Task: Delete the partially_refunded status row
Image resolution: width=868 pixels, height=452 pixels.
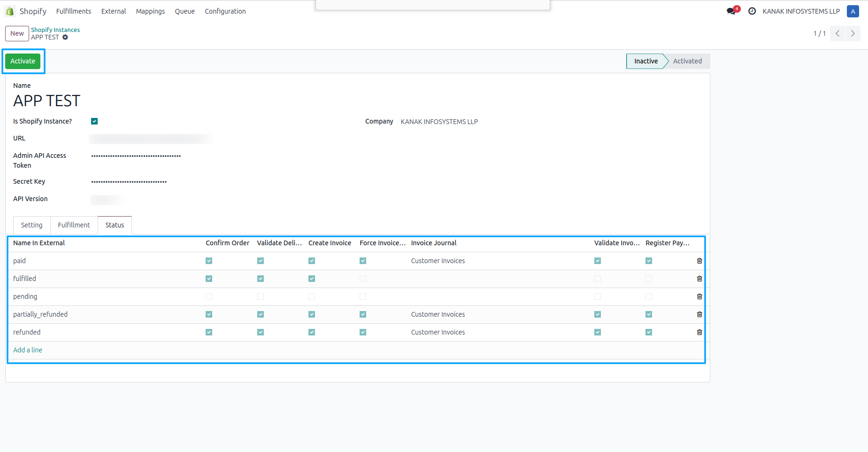Action: [699, 314]
